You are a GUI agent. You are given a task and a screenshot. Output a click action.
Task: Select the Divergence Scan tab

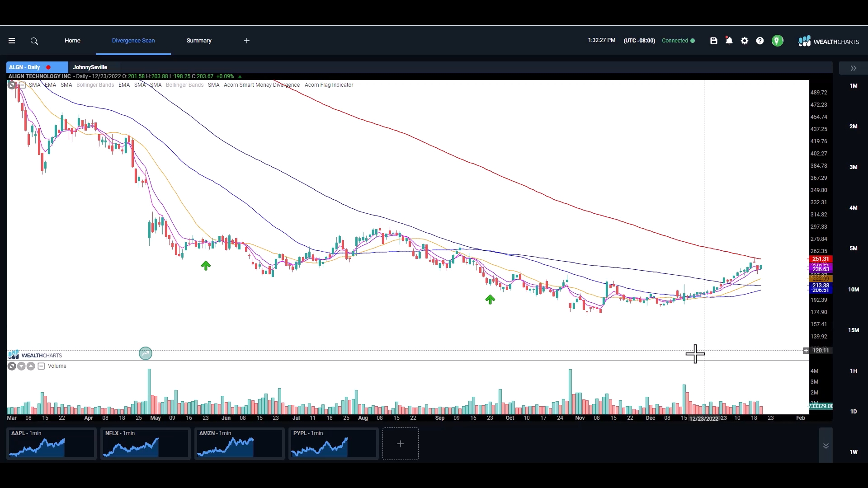tap(133, 41)
